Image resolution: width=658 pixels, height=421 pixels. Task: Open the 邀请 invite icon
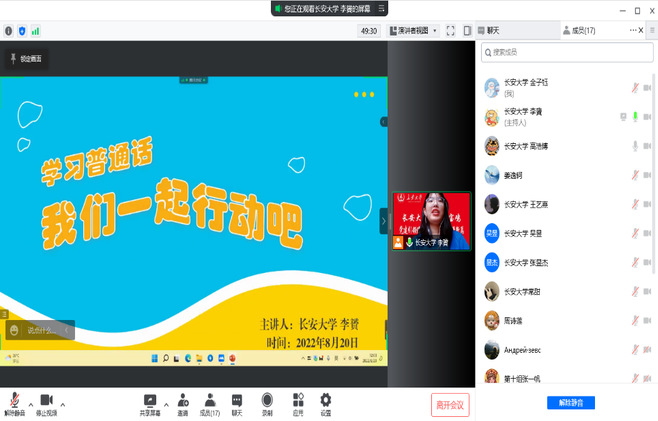click(x=183, y=403)
